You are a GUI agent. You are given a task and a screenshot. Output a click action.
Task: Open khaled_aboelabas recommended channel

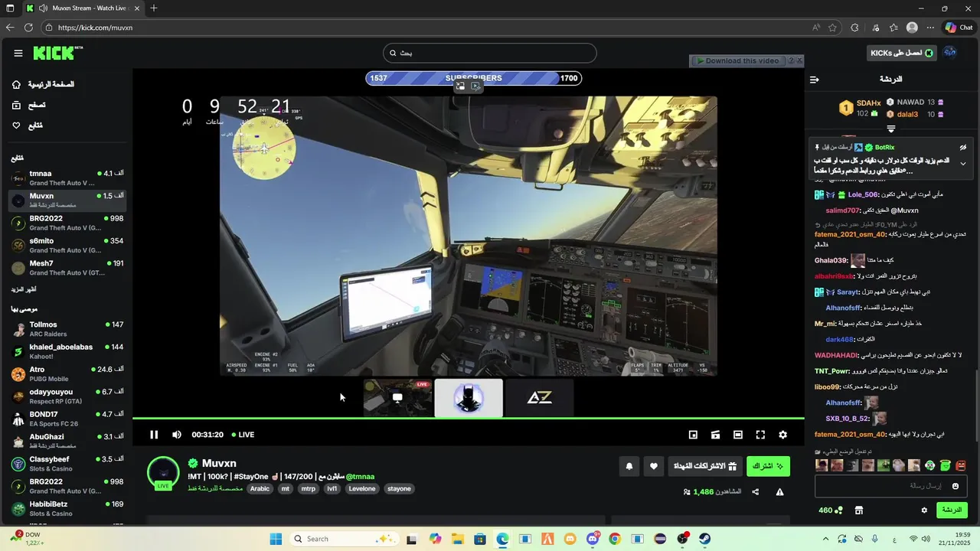tap(67, 351)
